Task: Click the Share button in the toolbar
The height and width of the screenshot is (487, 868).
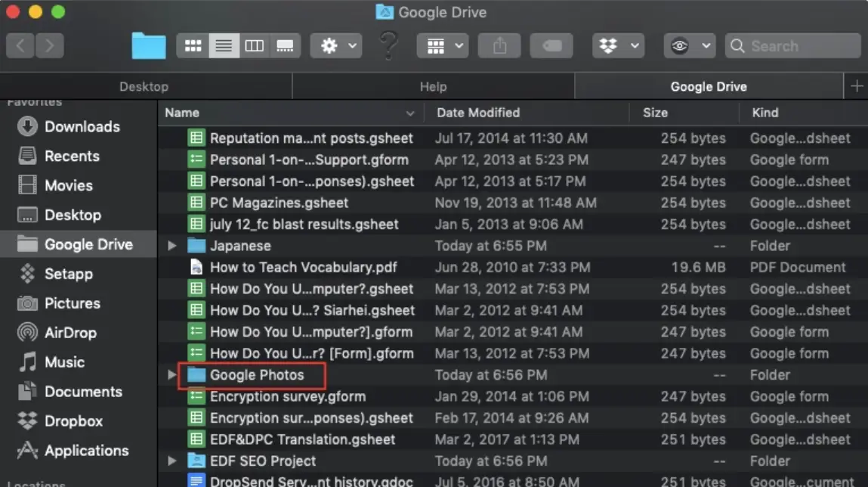Action: 499,45
